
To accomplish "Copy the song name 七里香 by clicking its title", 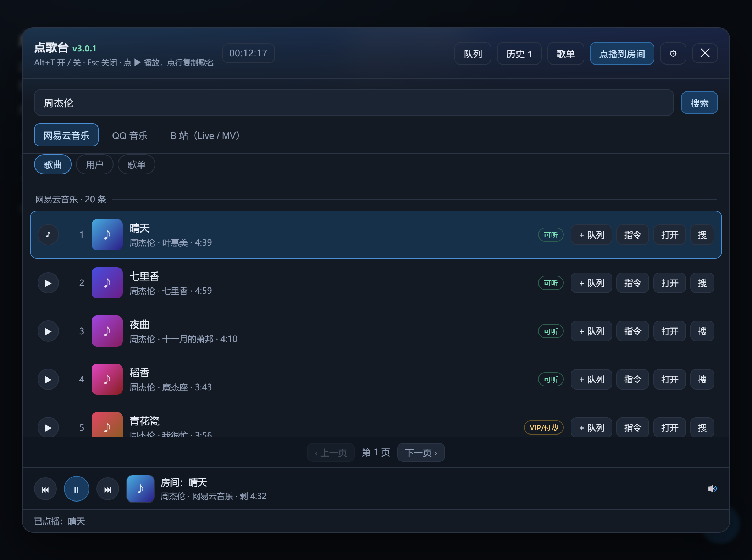I will tap(144, 276).
